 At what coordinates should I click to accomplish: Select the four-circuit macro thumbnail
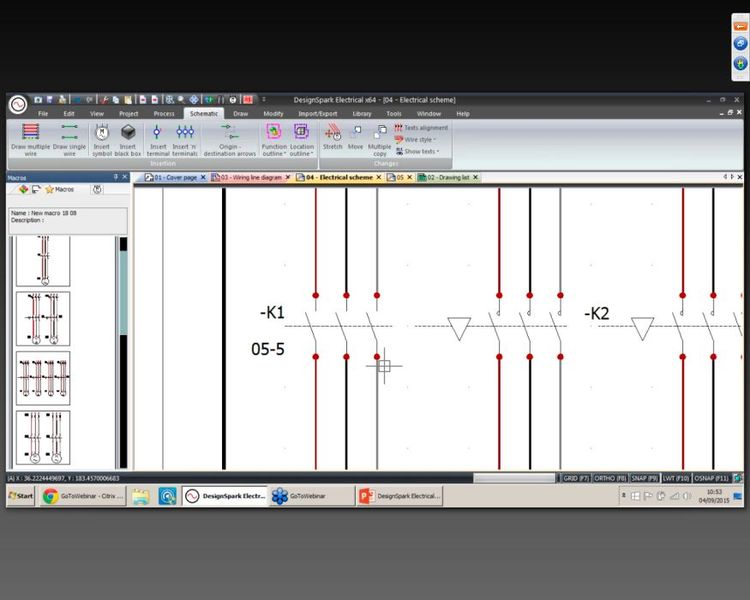43,378
